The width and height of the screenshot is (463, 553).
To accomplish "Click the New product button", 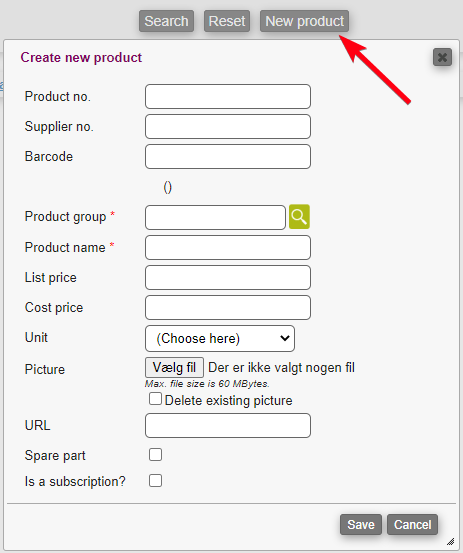I will pos(304,21).
